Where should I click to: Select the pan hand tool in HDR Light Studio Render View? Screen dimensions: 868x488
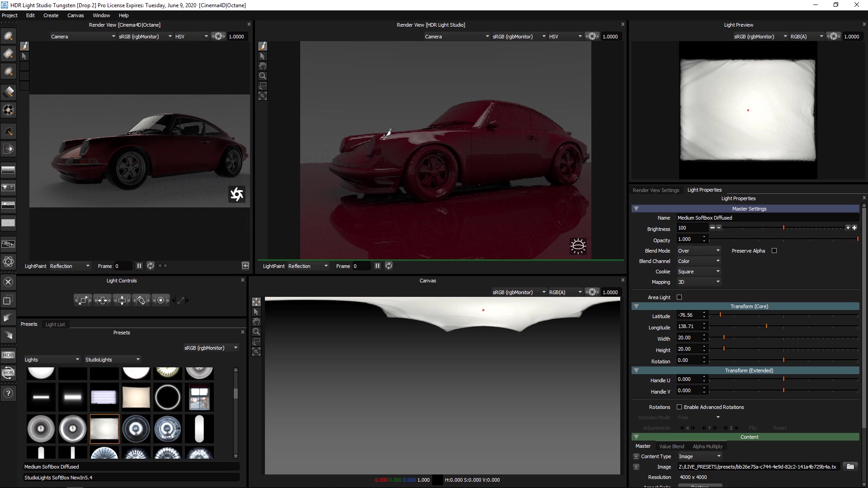[x=262, y=66]
